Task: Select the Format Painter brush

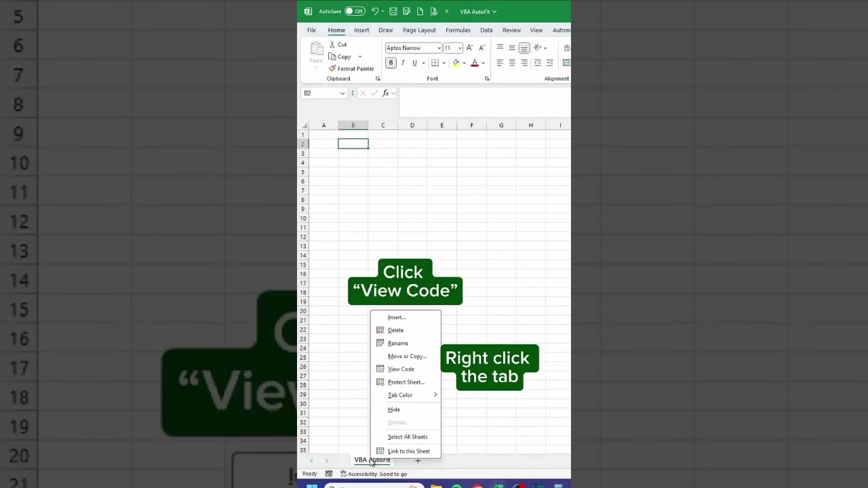Action: (x=351, y=68)
